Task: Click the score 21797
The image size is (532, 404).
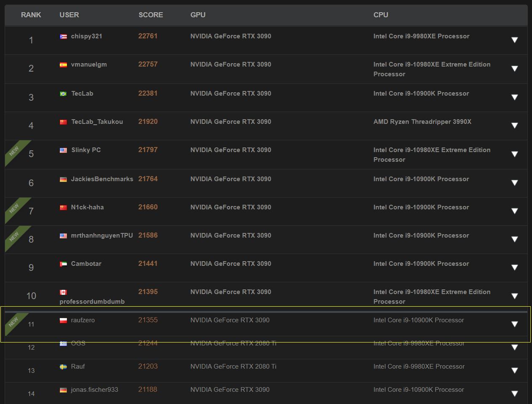Action: 148,150
